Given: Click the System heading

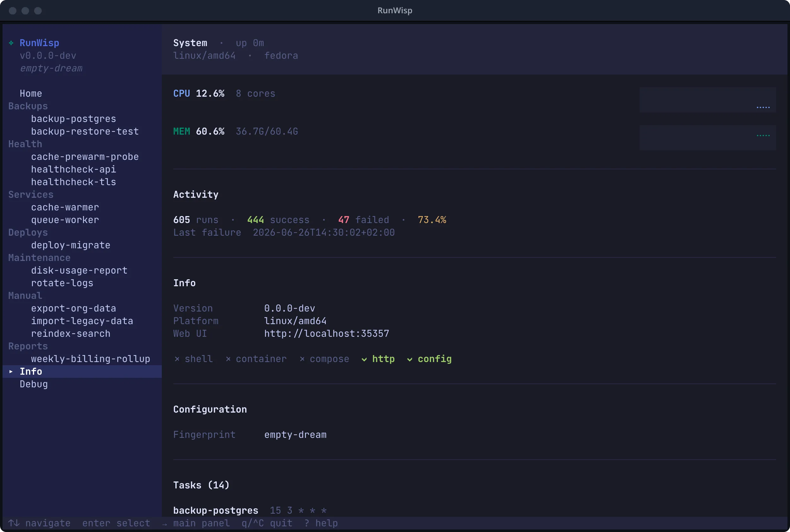Looking at the screenshot, I should click(x=190, y=43).
